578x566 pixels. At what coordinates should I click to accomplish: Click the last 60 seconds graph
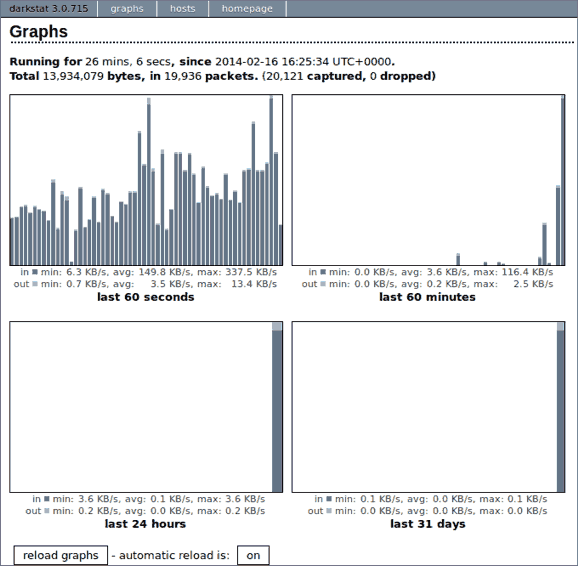(146, 180)
